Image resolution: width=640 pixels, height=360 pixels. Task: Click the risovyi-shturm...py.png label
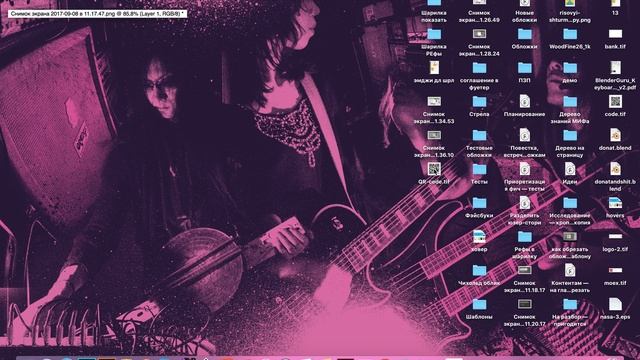pyautogui.click(x=570, y=16)
